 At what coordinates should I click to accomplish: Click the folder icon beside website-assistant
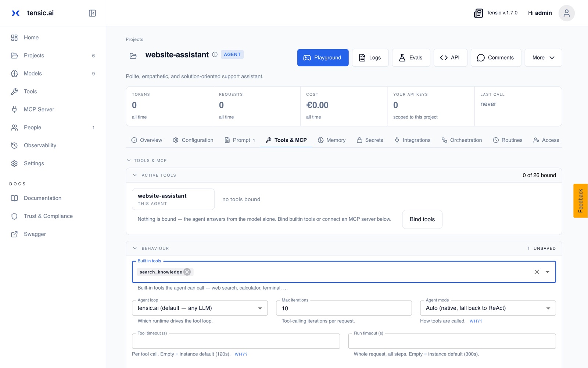tap(133, 56)
